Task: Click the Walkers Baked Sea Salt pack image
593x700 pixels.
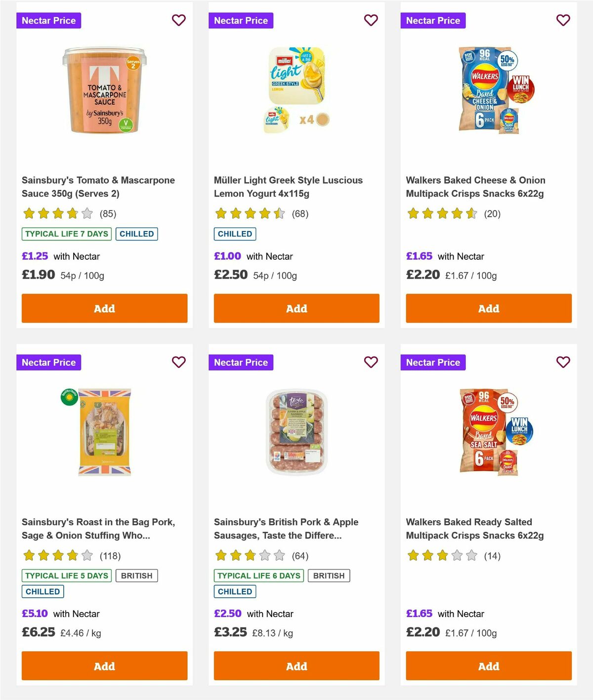Action: (488, 430)
